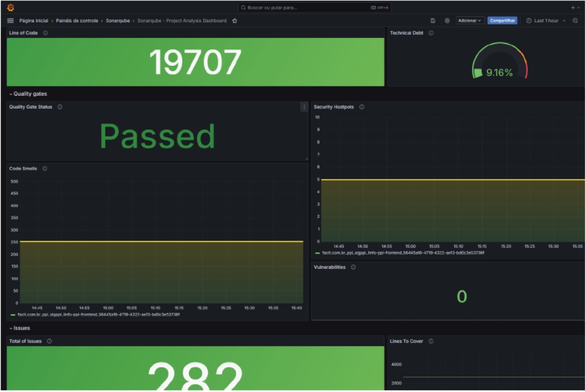Toggle Security Hostpots legend series visibility
Image resolution: width=585 pixels, height=392 pixels.
click(402, 252)
